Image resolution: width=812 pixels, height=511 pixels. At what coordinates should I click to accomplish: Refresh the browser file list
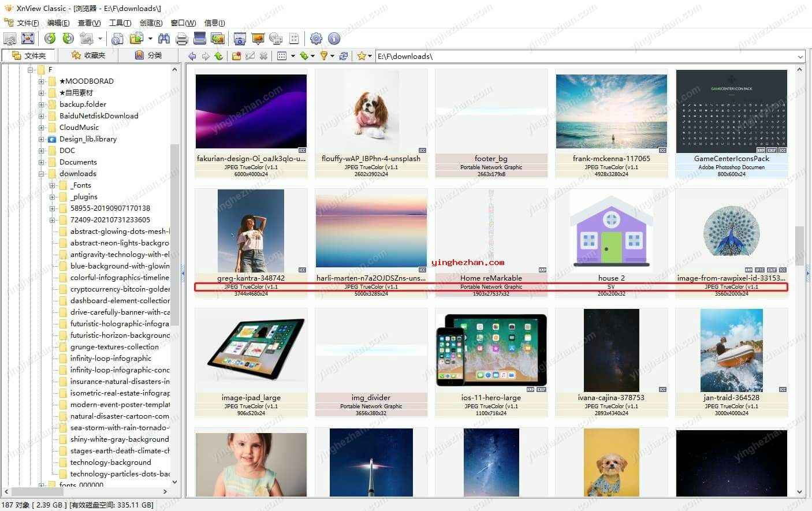click(344, 56)
